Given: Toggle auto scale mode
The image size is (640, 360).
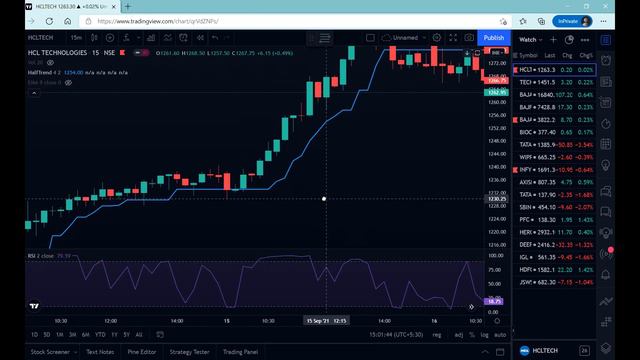Looking at the screenshot, I should click(x=500, y=335).
